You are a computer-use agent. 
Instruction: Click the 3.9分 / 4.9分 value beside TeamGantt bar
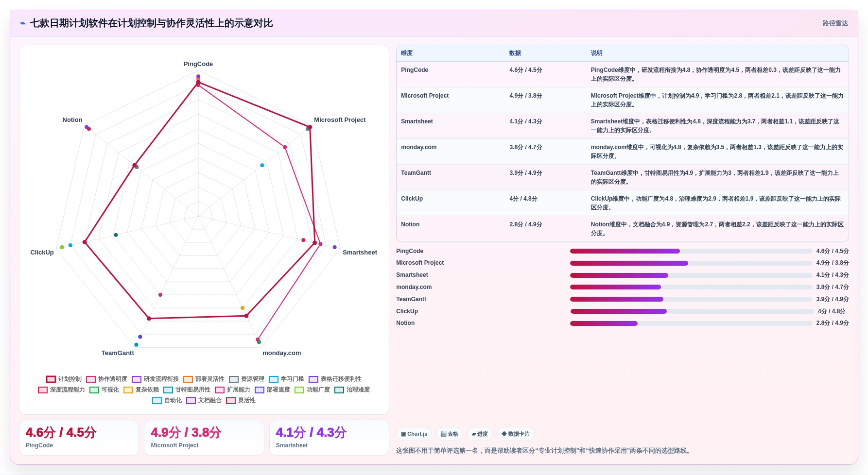[833, 299]
